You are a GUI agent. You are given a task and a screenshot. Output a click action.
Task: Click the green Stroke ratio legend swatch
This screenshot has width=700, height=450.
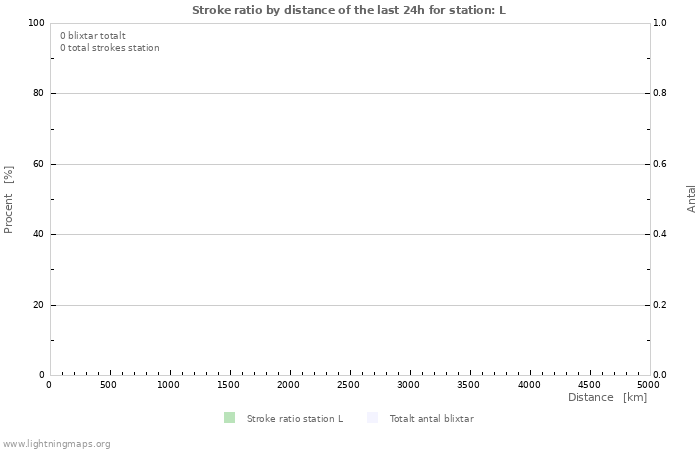[230, 418]
